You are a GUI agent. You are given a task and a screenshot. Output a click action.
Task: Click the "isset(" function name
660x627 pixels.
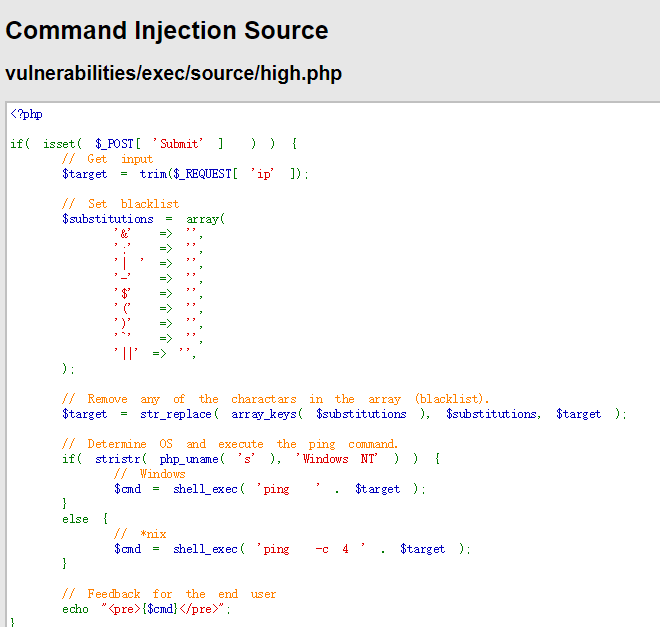tap(62, 144)
